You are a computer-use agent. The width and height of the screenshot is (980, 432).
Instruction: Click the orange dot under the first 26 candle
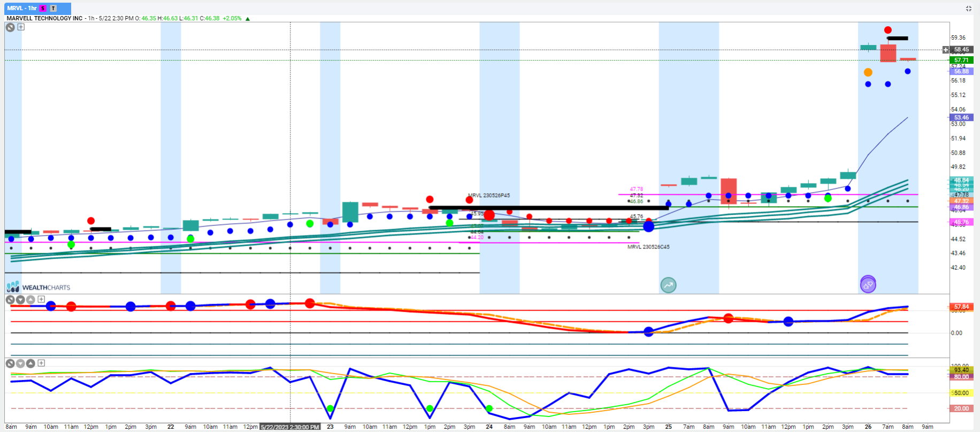click(x=868, y=72)
